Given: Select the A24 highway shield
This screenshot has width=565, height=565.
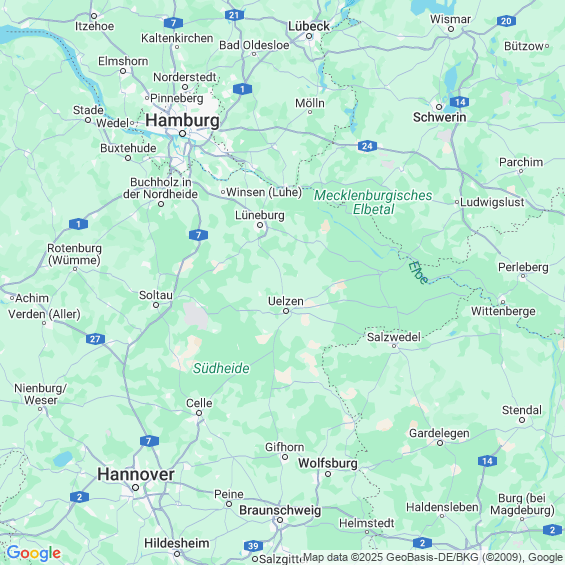Looking at the screenshot, I should 367,146.
